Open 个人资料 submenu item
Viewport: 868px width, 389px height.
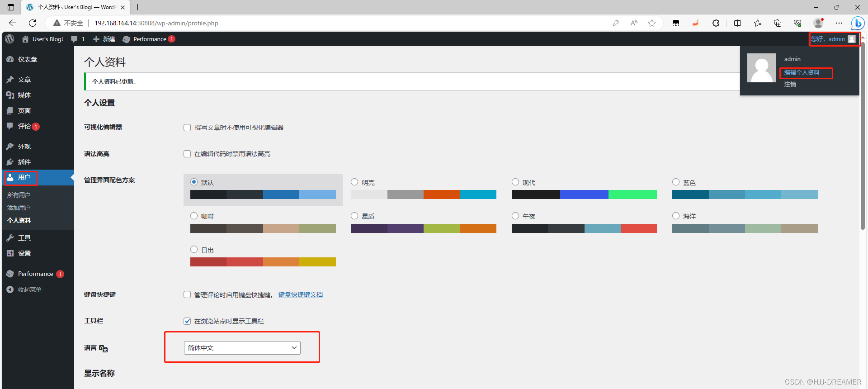19,220
